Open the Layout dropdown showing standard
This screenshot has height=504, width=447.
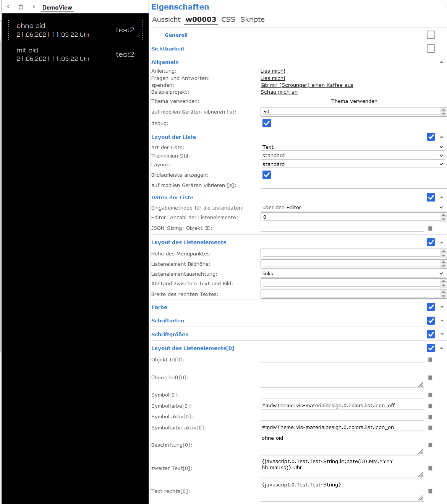(353, 164)
